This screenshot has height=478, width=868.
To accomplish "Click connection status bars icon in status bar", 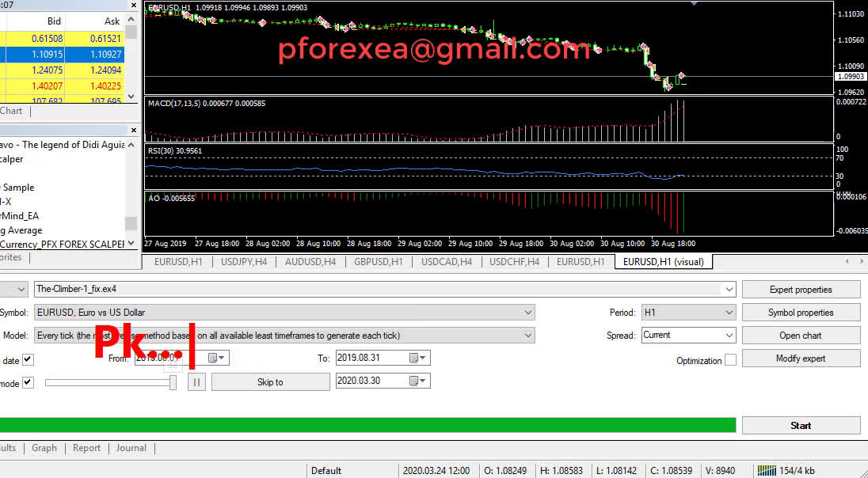I will pos(766,470).
